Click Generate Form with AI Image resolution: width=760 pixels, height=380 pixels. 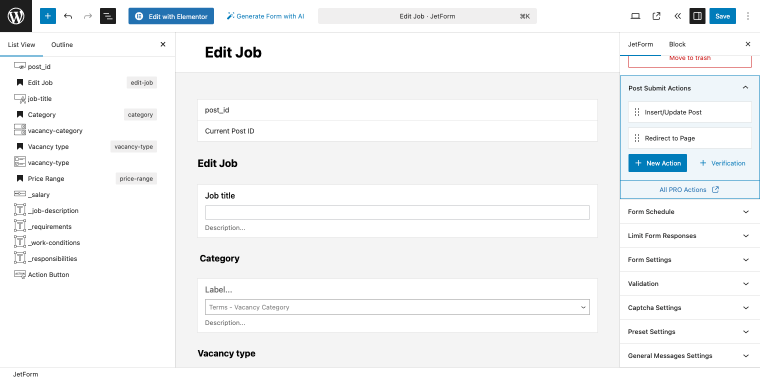266,16
